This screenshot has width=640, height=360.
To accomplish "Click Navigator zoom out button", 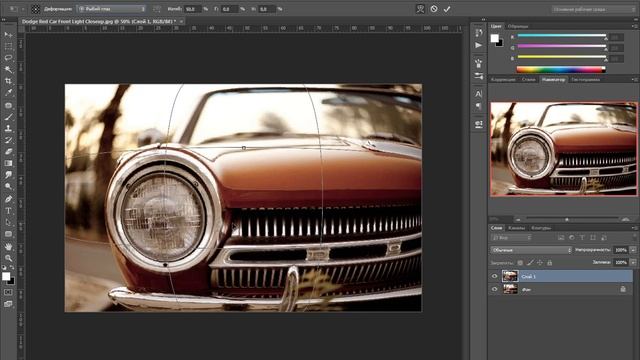I will [518, 219].
